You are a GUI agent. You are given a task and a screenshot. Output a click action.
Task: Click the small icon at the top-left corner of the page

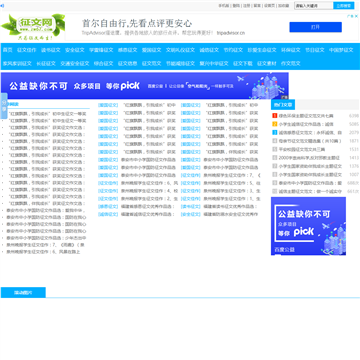pos(2,6)
